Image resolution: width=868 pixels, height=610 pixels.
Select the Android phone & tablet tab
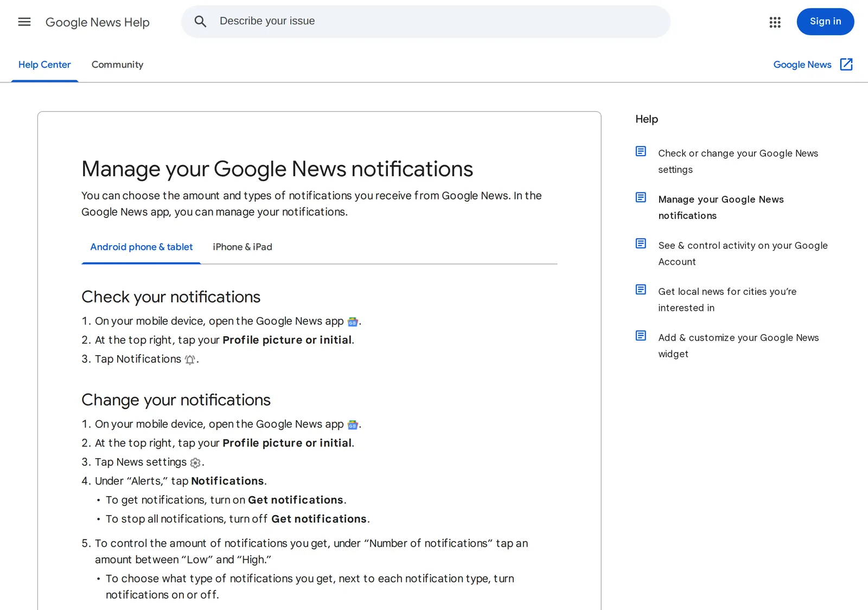pyautogui.click(x=141, y=247)
